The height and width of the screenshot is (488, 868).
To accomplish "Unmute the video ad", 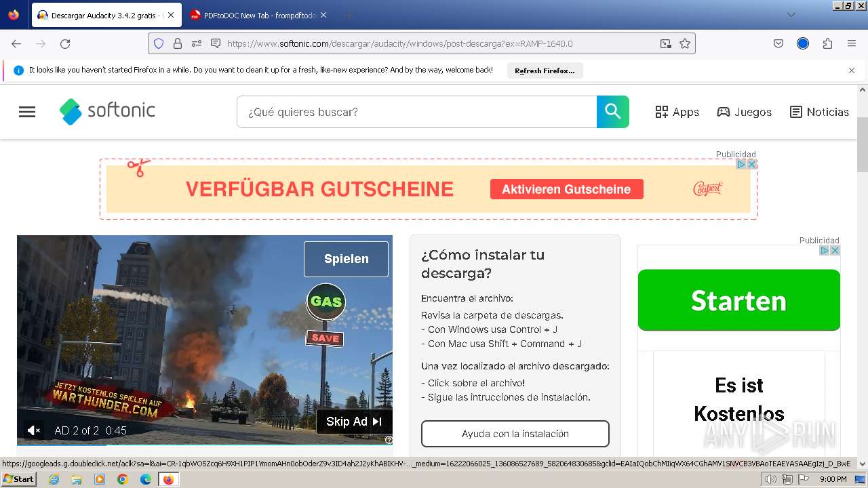I will pyautogui.click(x=33, y=430).
